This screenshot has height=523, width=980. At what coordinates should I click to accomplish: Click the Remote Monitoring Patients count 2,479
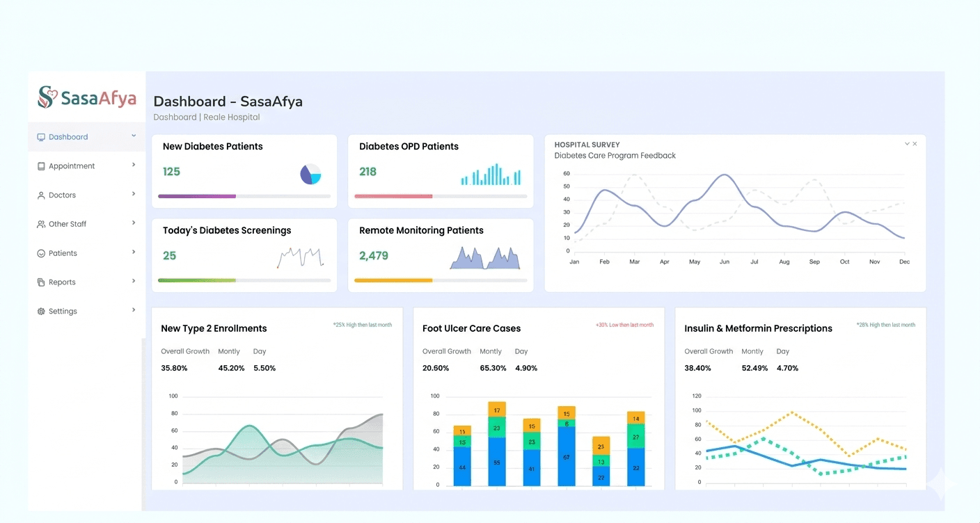pos(374,256)
